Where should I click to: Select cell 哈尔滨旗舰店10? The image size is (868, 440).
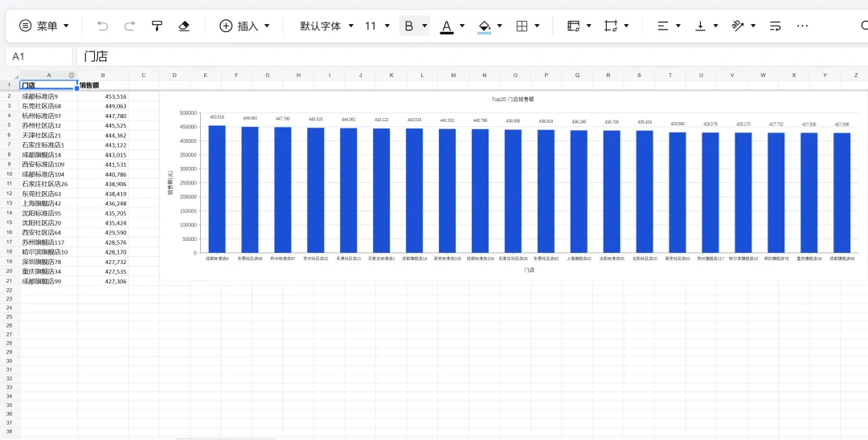pos(49,252)
